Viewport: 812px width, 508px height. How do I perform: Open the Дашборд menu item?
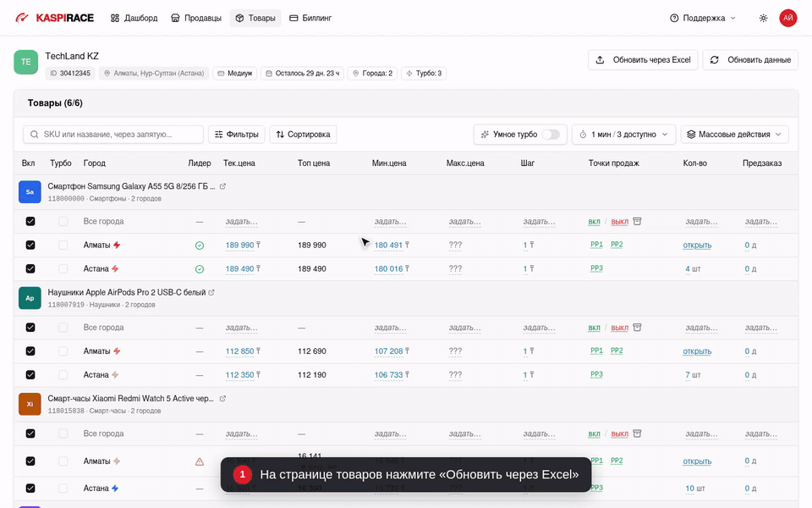[134, 18]
